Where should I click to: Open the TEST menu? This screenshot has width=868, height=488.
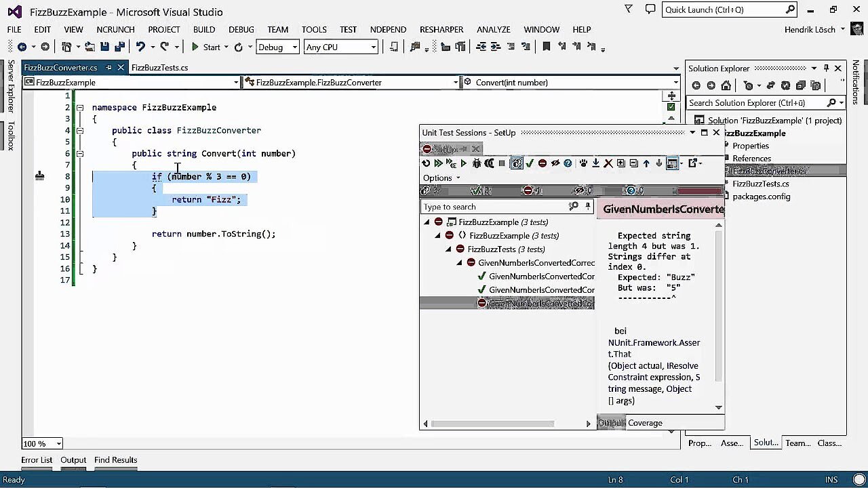[x=348, y=30]
